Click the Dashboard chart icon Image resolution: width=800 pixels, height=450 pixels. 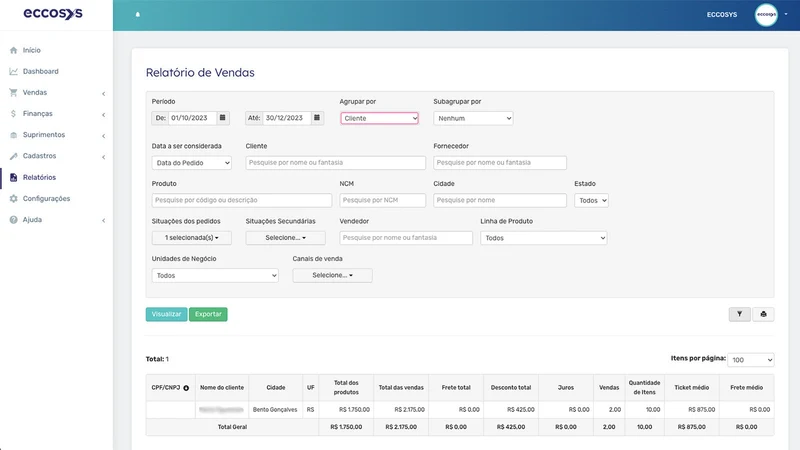(x=13, y=71)
